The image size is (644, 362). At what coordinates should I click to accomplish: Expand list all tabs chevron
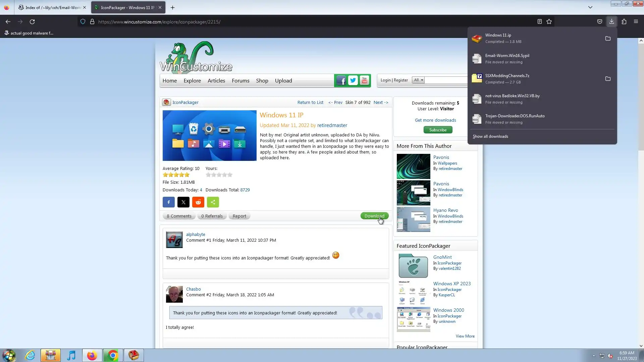click(590, 7)
